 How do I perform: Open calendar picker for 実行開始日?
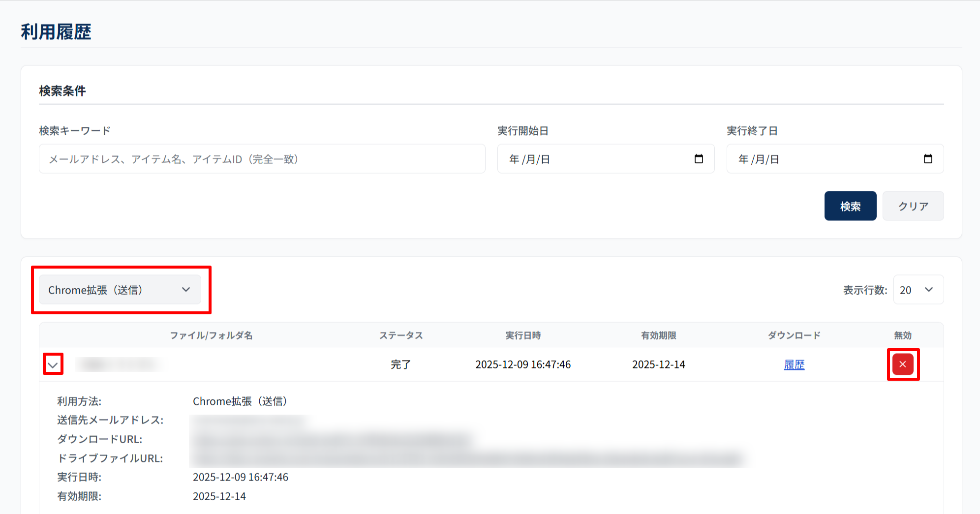pos(698,159)
